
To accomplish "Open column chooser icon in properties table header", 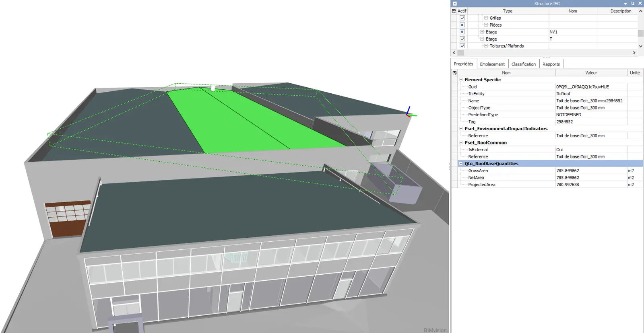I will 454,73.
